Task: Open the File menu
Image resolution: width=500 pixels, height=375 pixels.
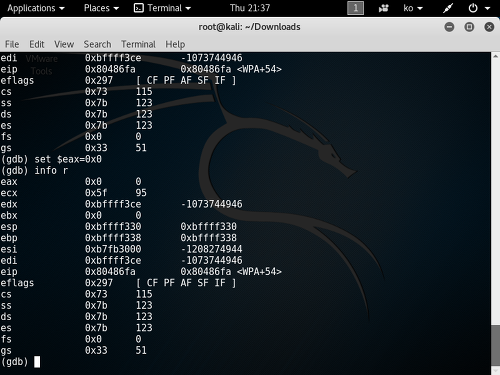Action: 12,44
